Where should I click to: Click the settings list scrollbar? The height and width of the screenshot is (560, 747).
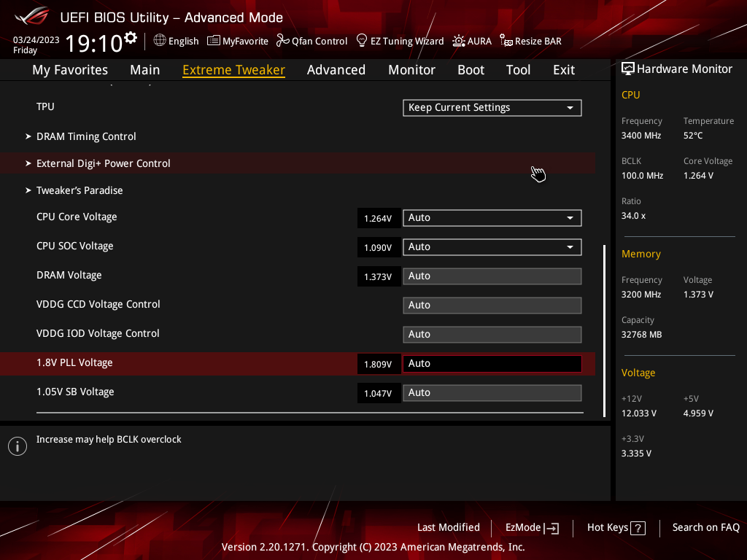(x=605, y=331)
